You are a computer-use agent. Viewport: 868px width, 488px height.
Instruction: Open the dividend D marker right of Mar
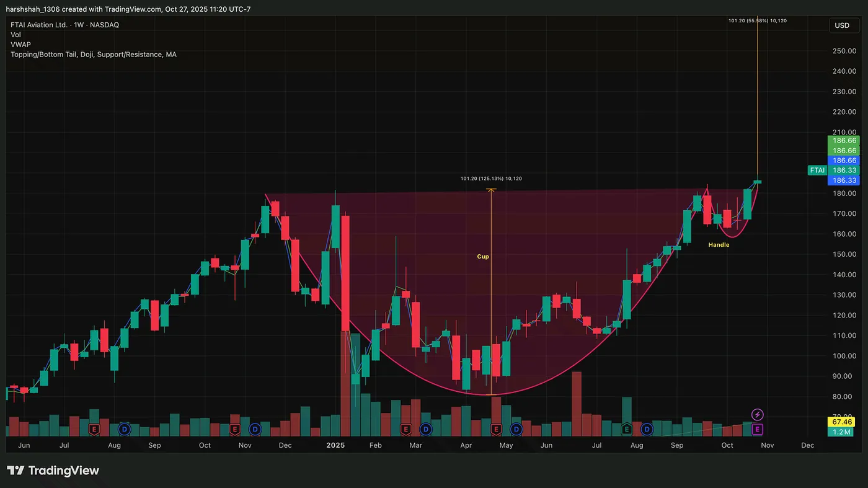[426, 428]
